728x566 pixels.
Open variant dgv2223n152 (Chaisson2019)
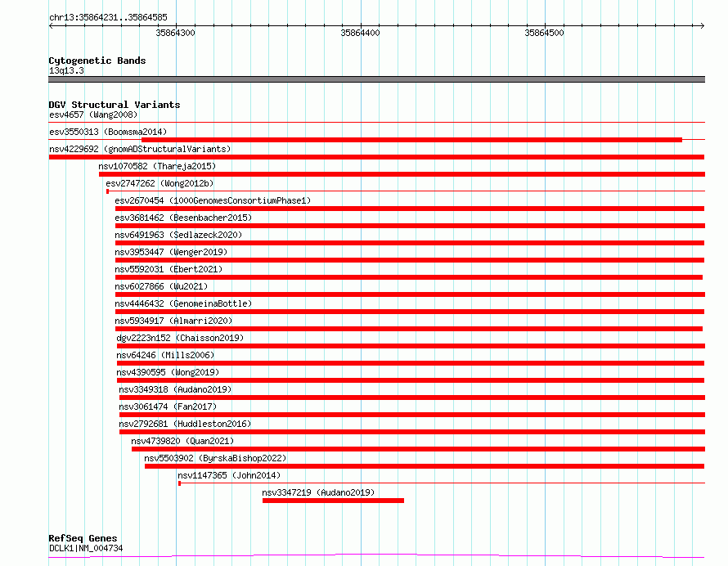180,338
